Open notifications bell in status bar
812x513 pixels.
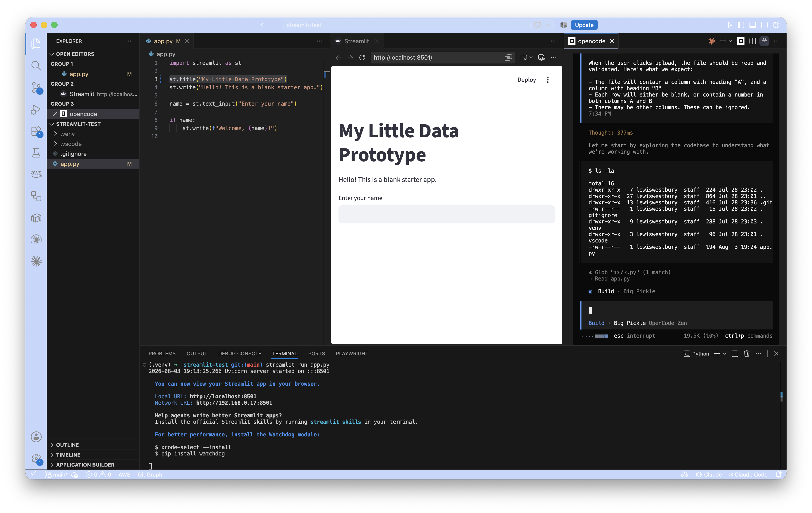tap(778, 474)
